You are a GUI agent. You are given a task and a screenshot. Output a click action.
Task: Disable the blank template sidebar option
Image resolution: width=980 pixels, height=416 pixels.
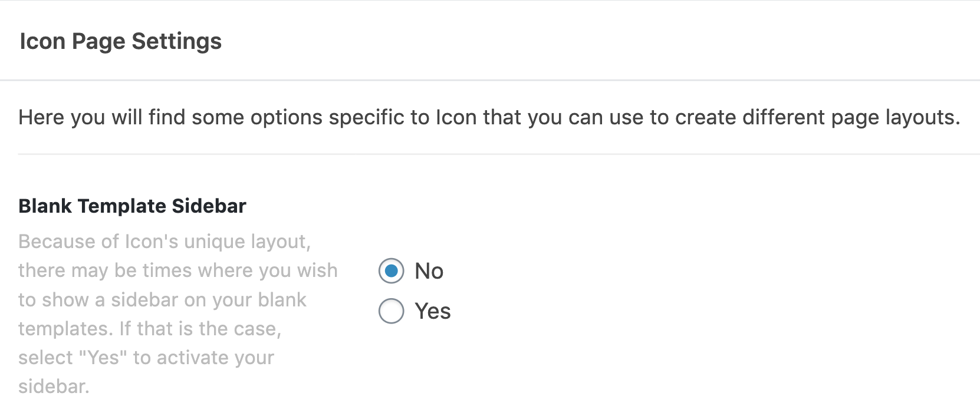pos(391,271)
